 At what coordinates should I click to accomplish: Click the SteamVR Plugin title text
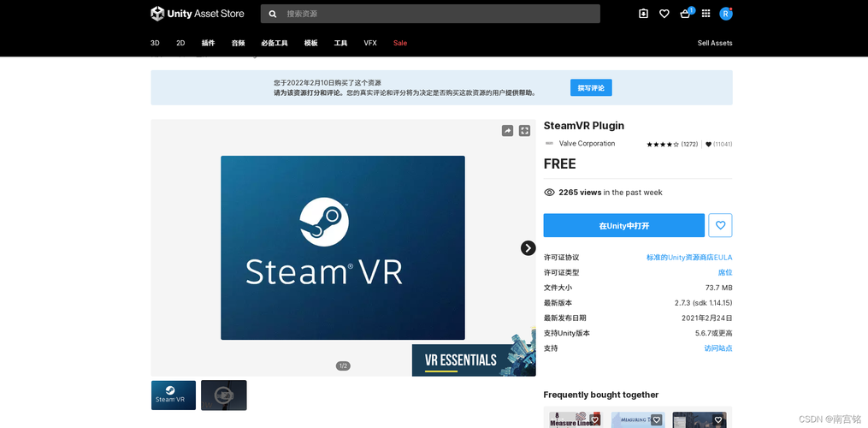(x=583, y=126)
